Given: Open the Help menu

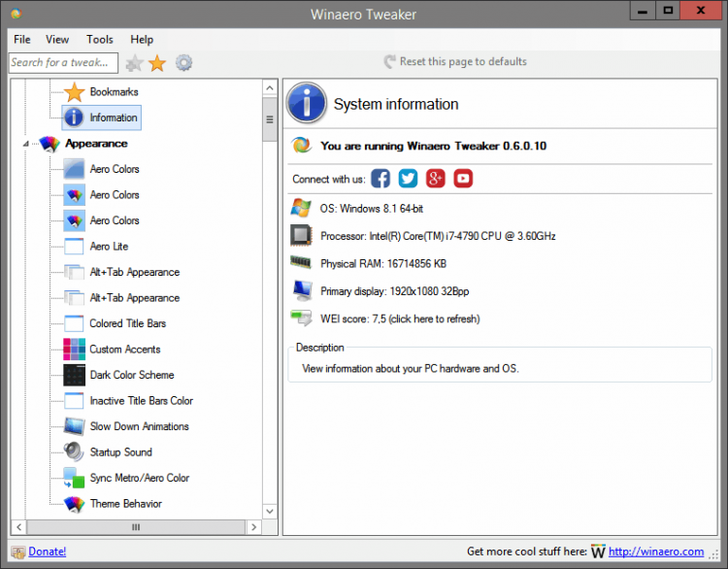Looking at the screenshot, I should (142, 40).
